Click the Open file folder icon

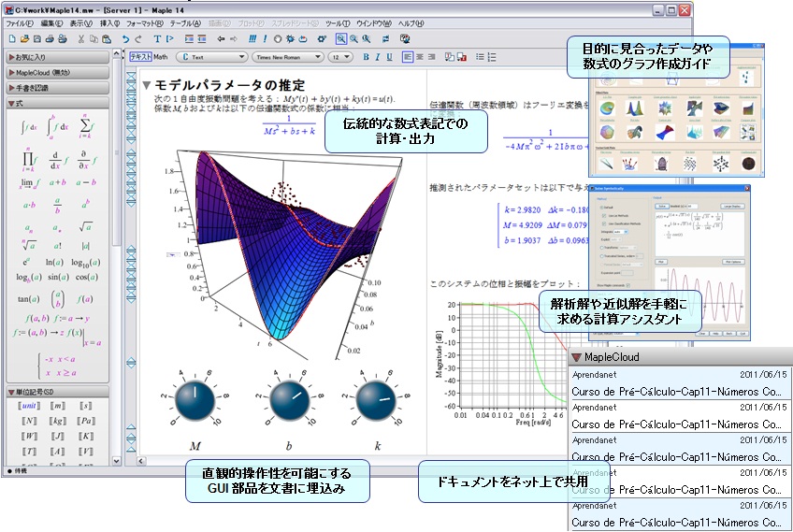tap(24, 39)
